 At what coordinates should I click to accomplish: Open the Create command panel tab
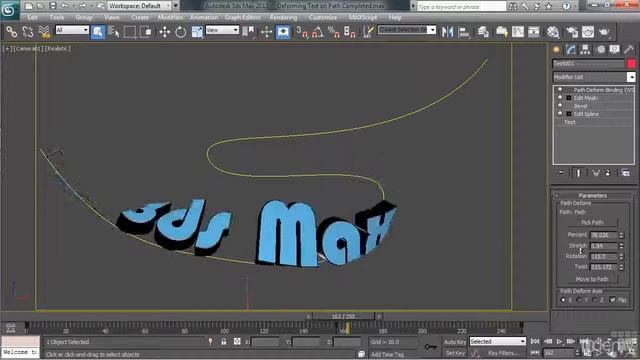pos(556,50)
